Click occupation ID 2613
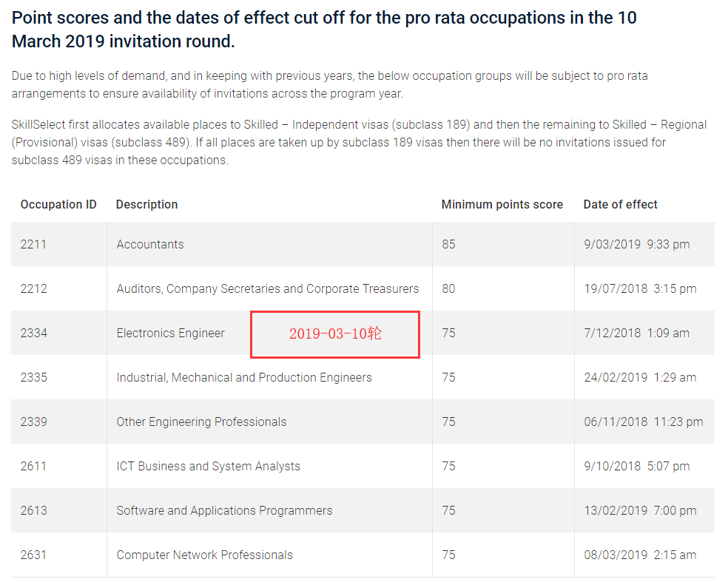The image size is (728, 582). click(33, 510)
